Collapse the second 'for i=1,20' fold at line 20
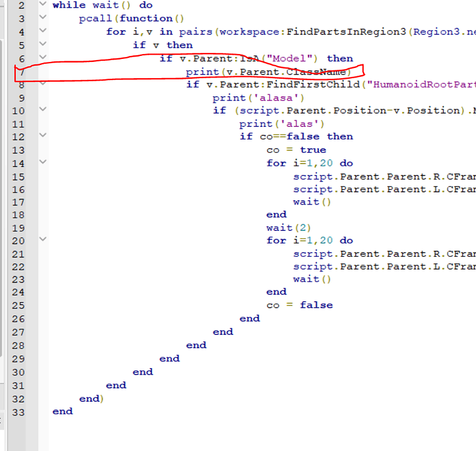The width and height of the screenshot is (476, 451). click(43, 239)
